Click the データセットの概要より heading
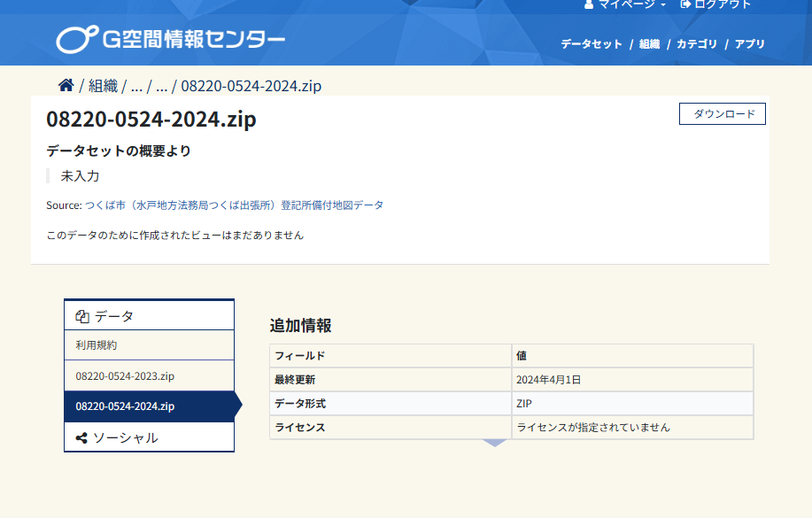Viewport: 812px width, 518px height. point(119,151)
